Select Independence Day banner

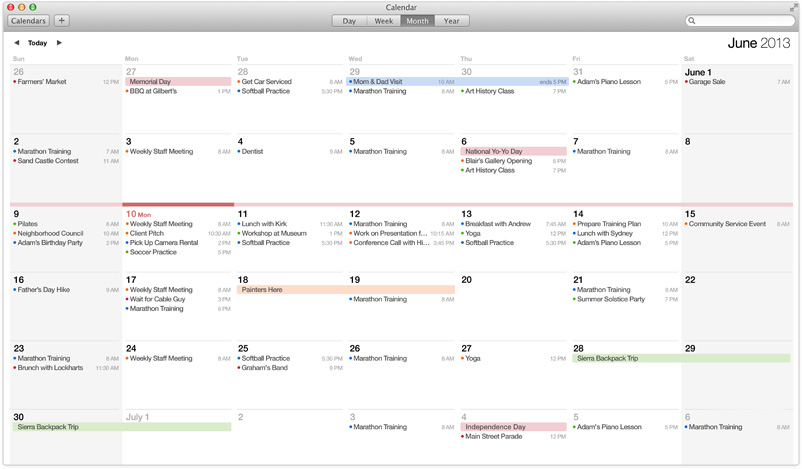(513, 427)
